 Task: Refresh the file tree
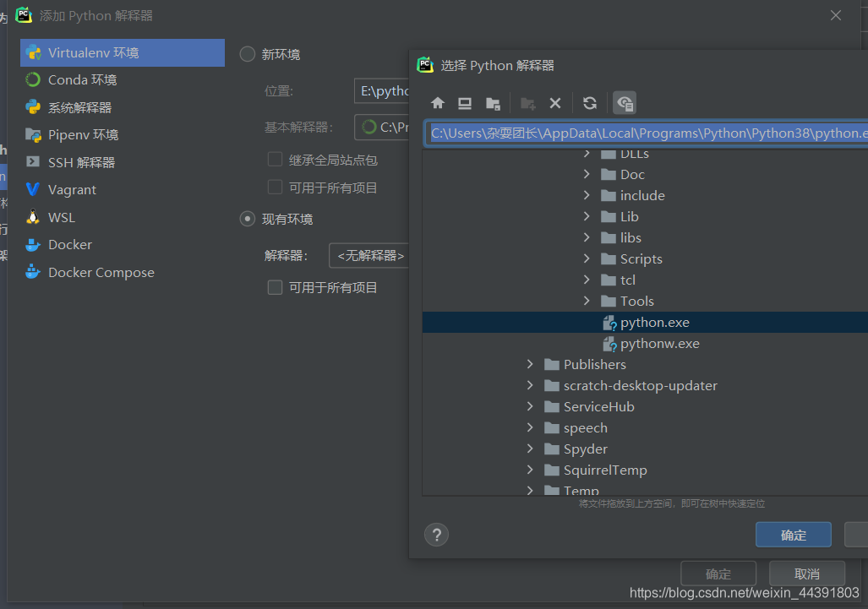tap(590, 103)
